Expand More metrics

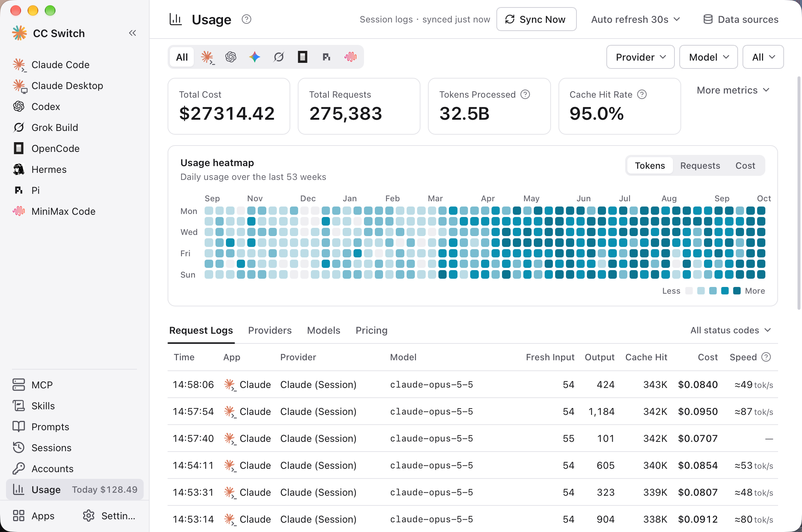[x=733, y=90]
